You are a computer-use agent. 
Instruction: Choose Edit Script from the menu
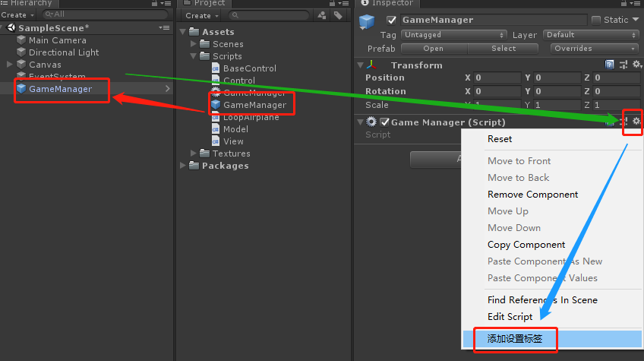(x=510, y=317)
